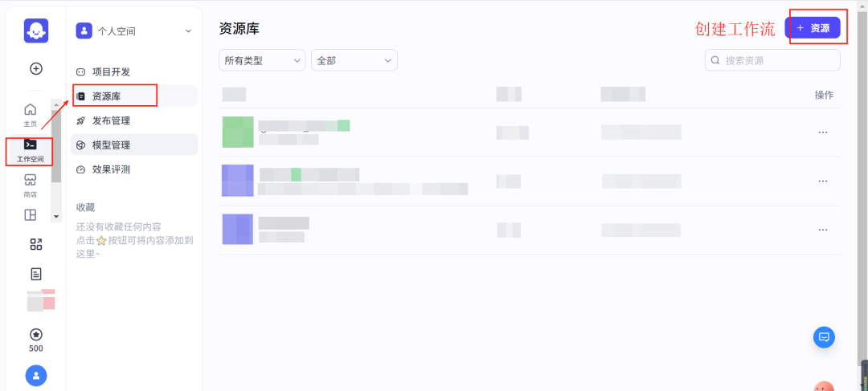Screen dimensions: 868x391
Task: Open 模型管理 menu item
Action: click(110, 145)
